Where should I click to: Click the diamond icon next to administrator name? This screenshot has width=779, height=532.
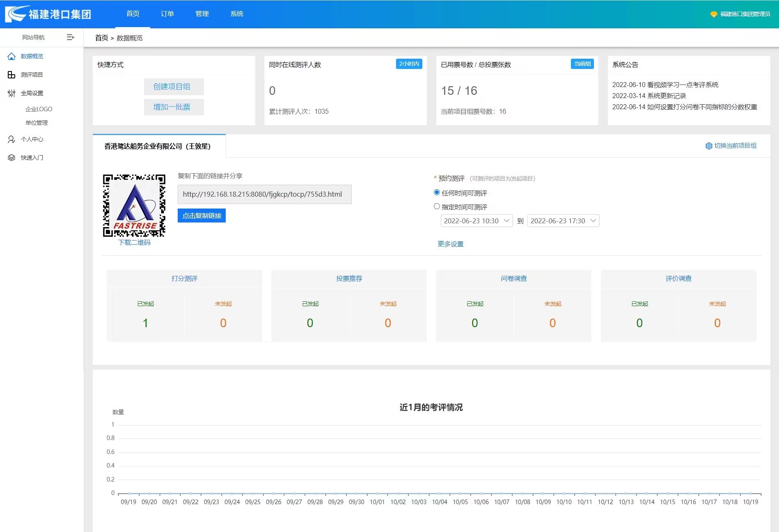714,14
